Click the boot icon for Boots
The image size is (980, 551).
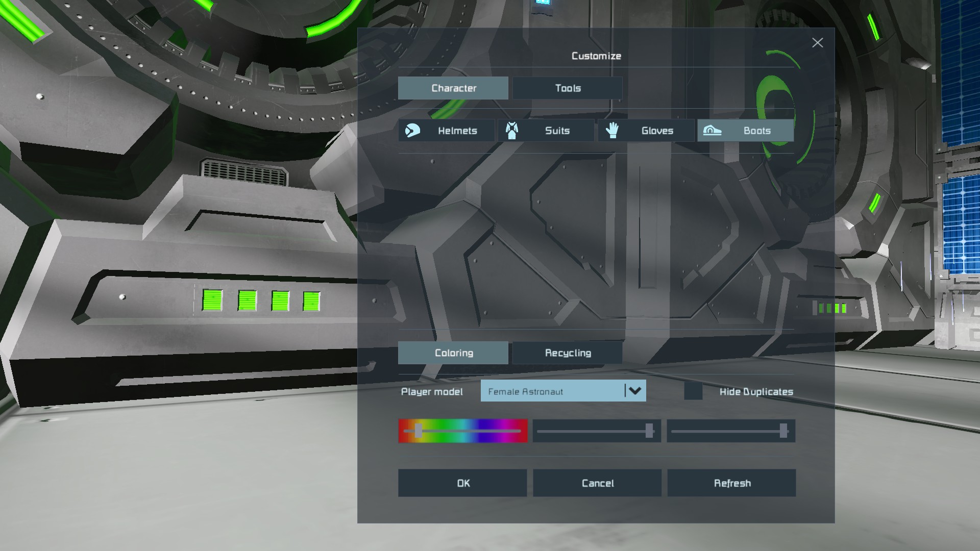click(x=712, y=131)
